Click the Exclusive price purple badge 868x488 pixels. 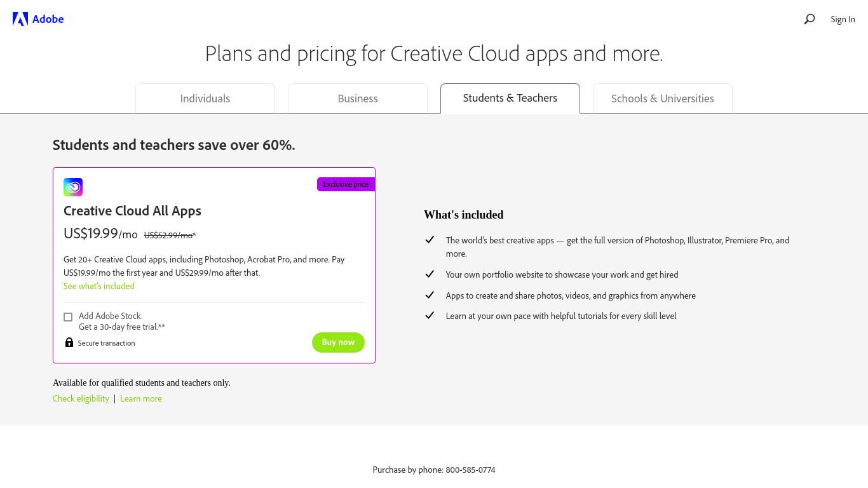click(346, 184)
